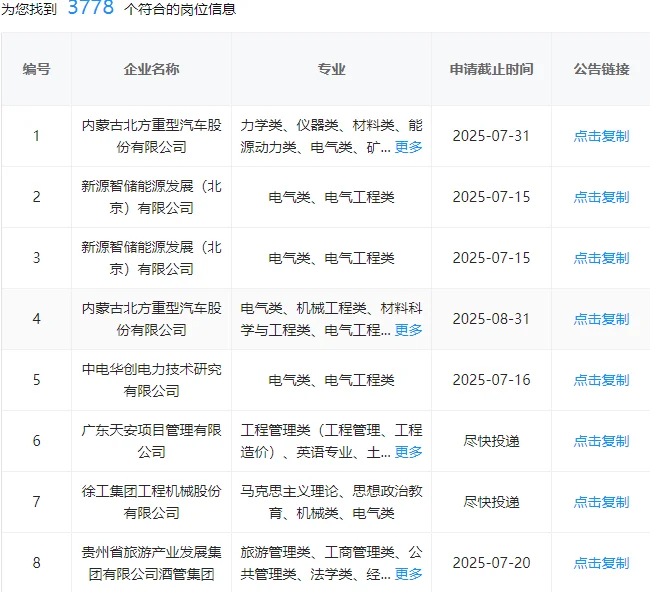Click the 专业 column header
Viewport: 650px width, 592px height.
pos(331,69)
